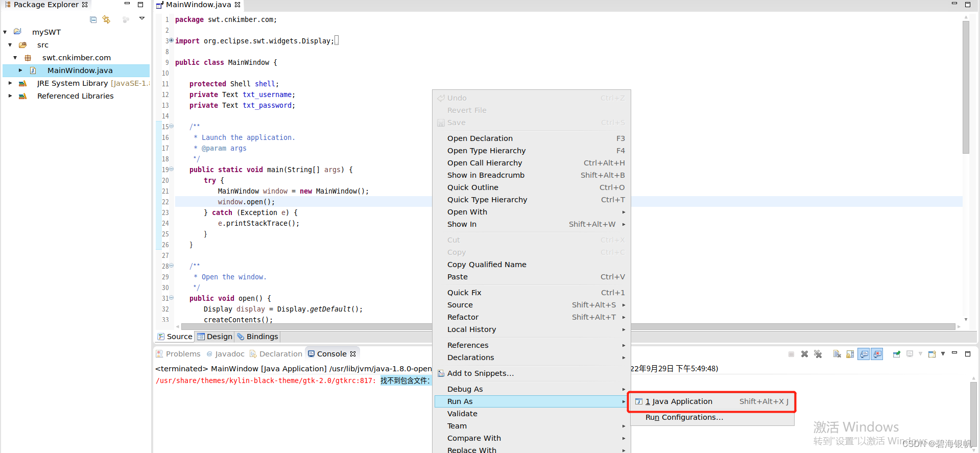Toggle Pin Console icon

[897, 354]
